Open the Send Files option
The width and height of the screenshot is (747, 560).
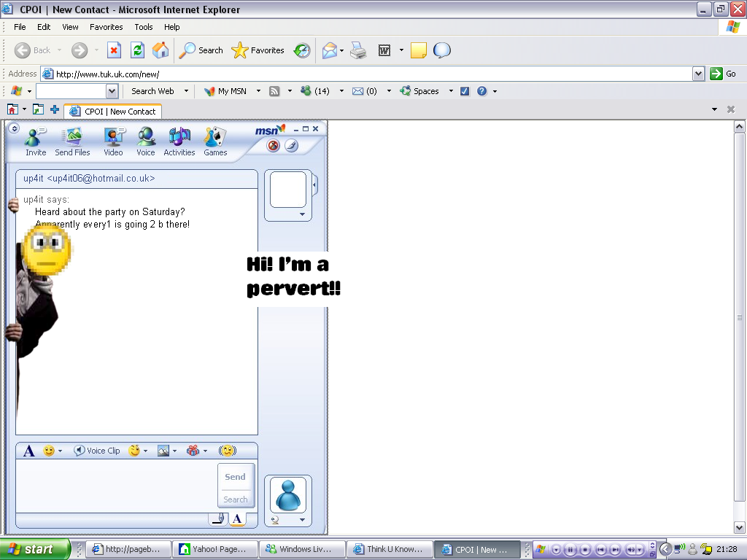point(72,141)
